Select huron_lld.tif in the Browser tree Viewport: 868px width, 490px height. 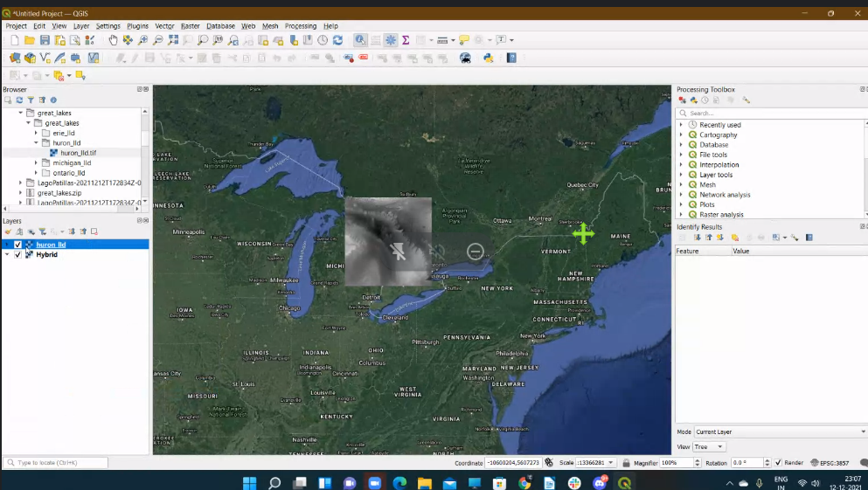pyautogui.click(x=78, y=153)
